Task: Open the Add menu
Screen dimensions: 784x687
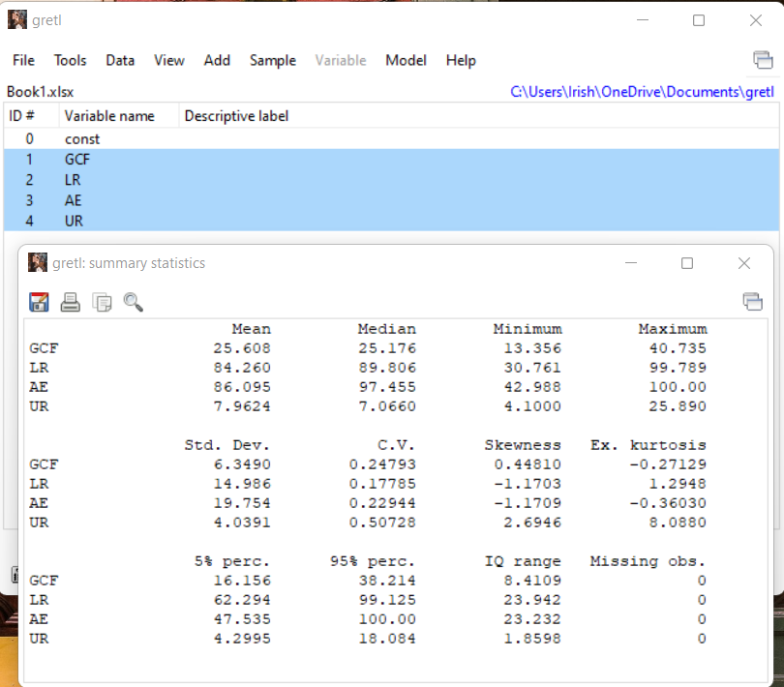Action: coord(217,60)
